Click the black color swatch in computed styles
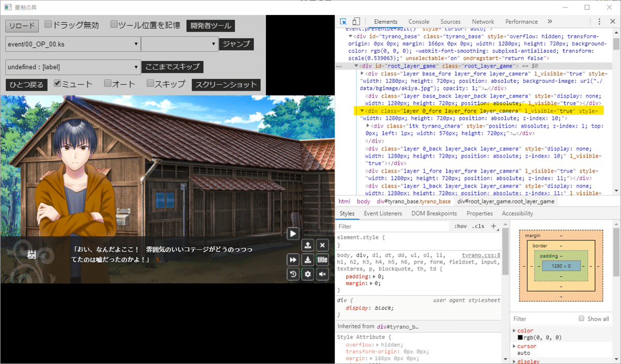 521,338
